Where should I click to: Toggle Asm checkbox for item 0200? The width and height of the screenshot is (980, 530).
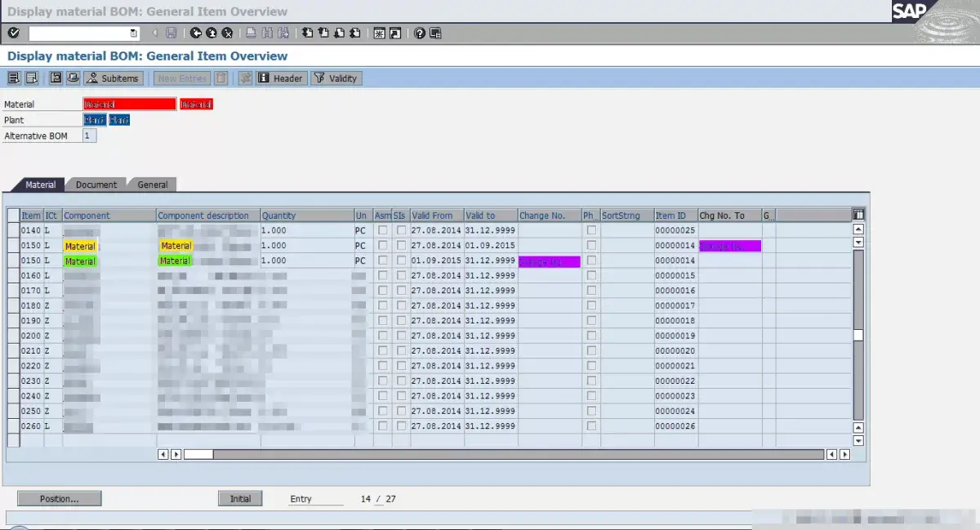tap(383, 336)
